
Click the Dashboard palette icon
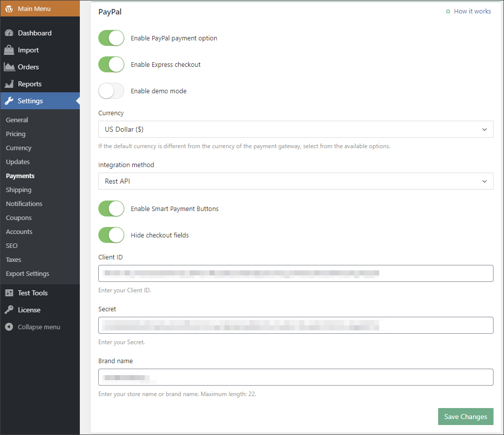coord(9,33)
